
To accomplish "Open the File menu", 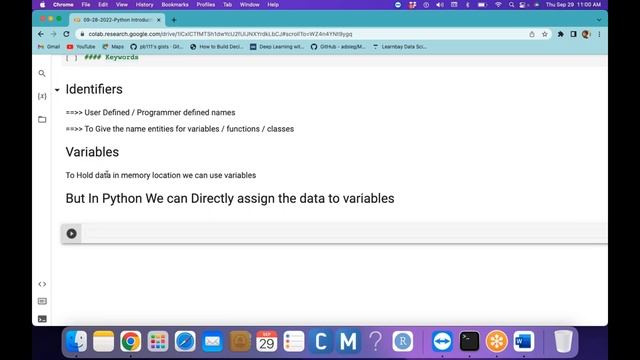I will [x=86, y=5].
